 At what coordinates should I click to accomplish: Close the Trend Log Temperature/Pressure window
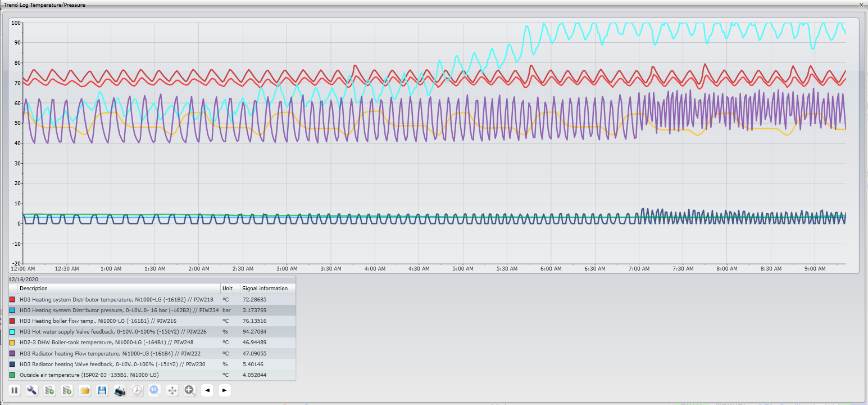tap(861, 4)
